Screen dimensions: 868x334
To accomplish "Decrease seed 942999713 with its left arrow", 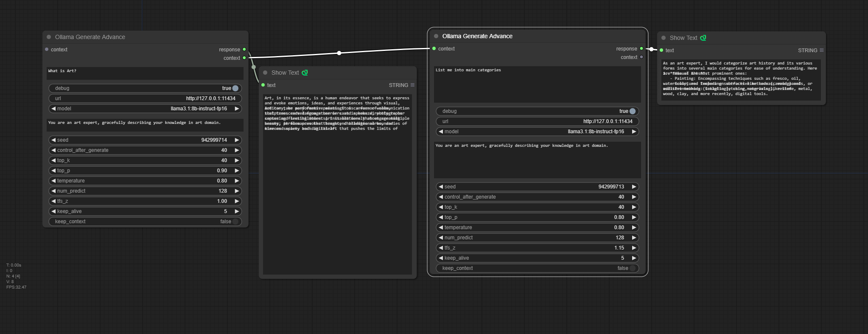I will (441, 187).
